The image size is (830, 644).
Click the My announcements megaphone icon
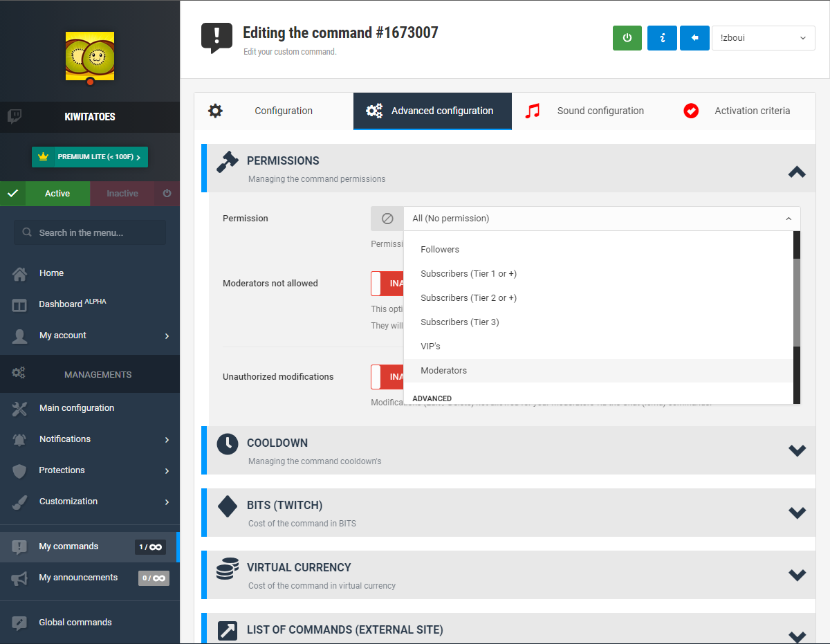[x=19, y=578]
